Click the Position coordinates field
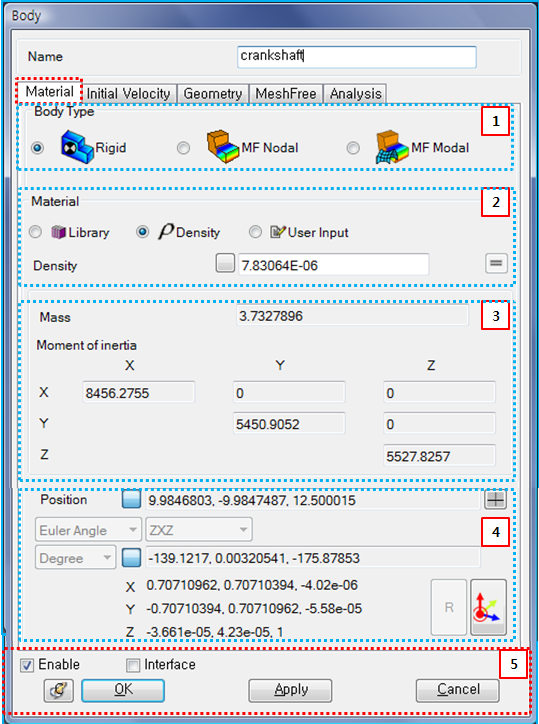This screenshot has width=539, height=724. click(313, 501)
